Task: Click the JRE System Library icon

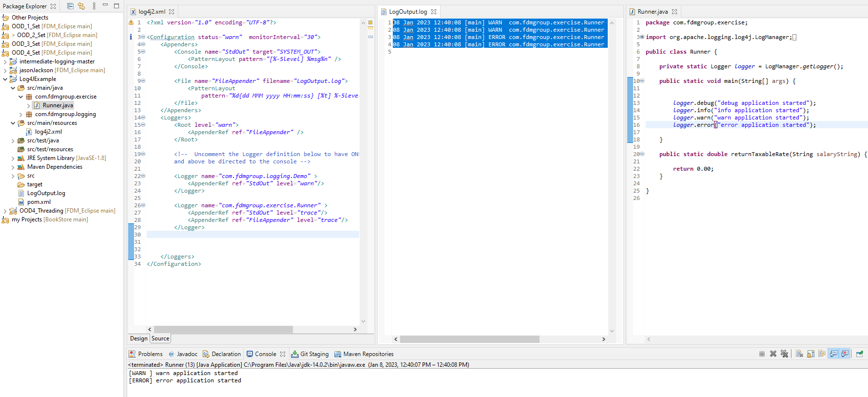Action: pyautogui.click(x=21, y=158)
